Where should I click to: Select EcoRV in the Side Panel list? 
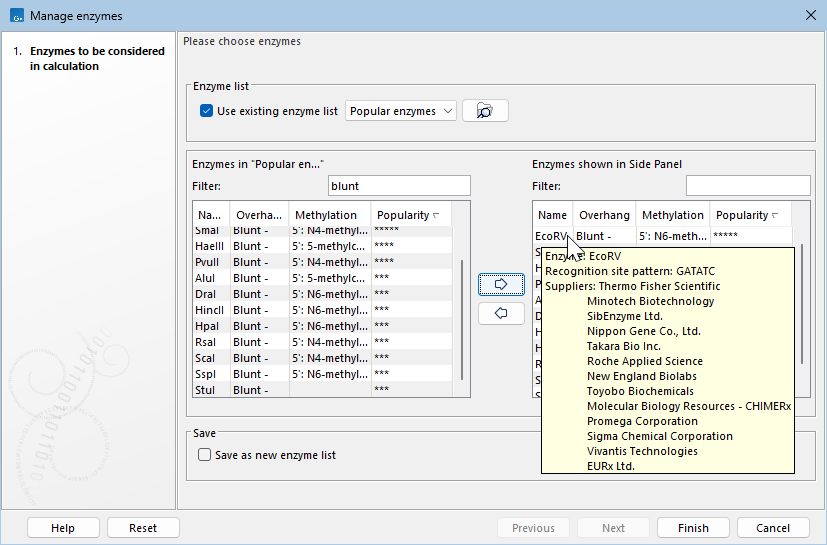pos(662,236)
